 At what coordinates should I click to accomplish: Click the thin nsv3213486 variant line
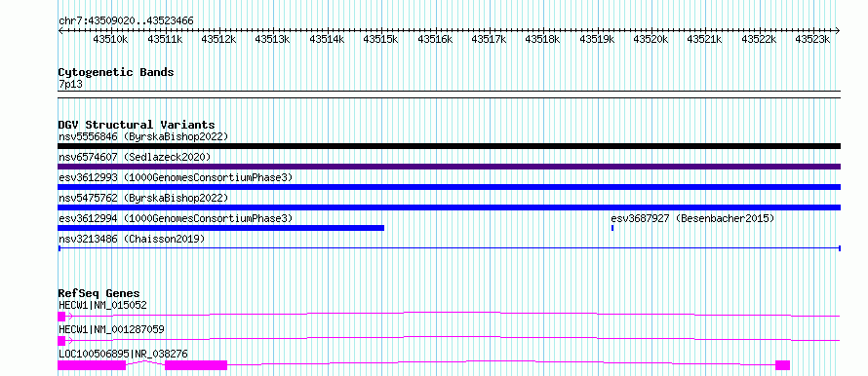pos(449,248)
